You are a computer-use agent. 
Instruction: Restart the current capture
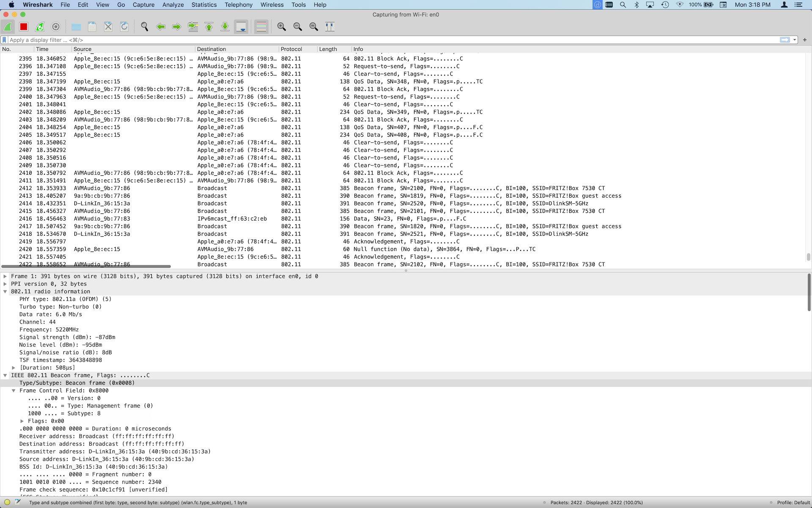40,27
